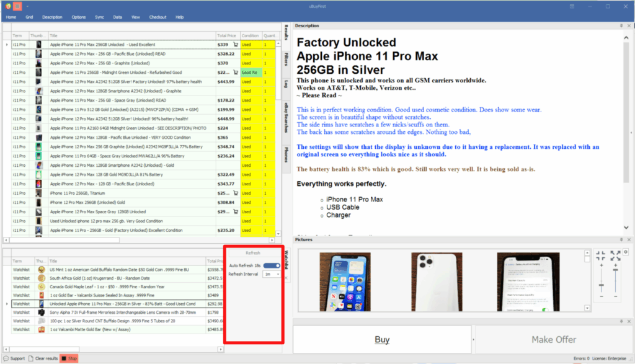
Task: Open the Checkout menu
Action: click(158, 17)
